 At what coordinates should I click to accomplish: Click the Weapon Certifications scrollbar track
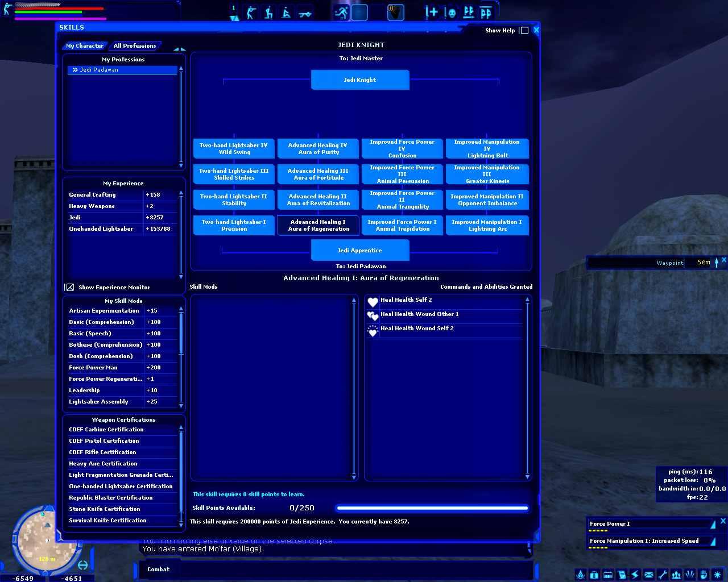(181, 476)
